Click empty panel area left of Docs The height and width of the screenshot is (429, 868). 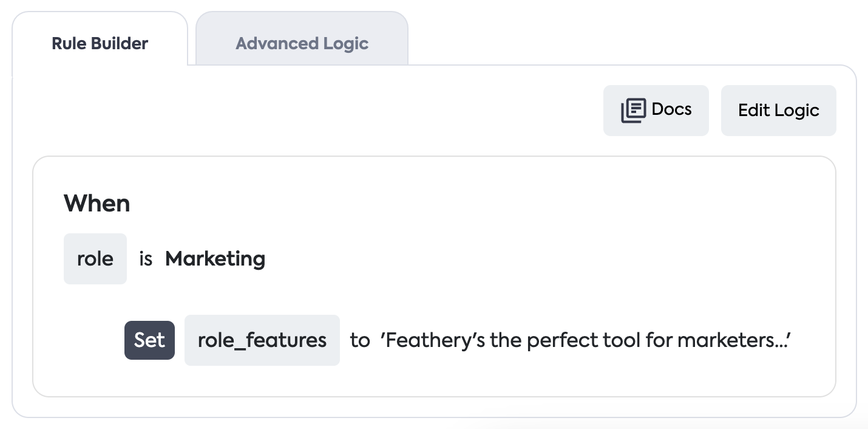(364, 111)
